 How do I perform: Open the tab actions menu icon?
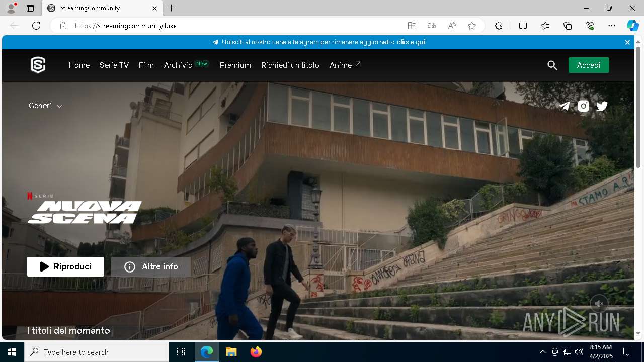tap(30, 8)
